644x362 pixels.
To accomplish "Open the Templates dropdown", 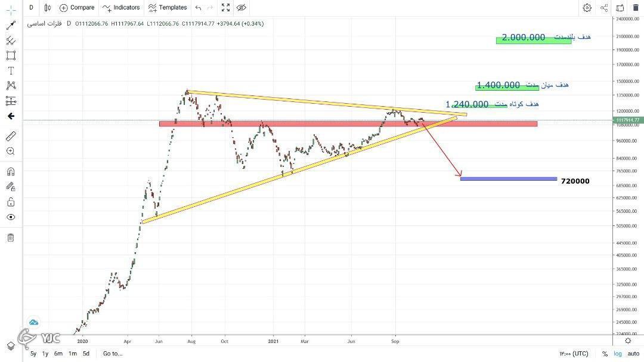I will coord(168,7).
